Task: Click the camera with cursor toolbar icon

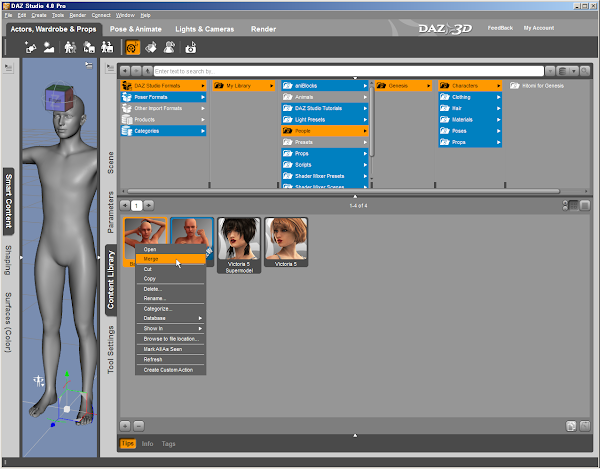Action: 191,48
